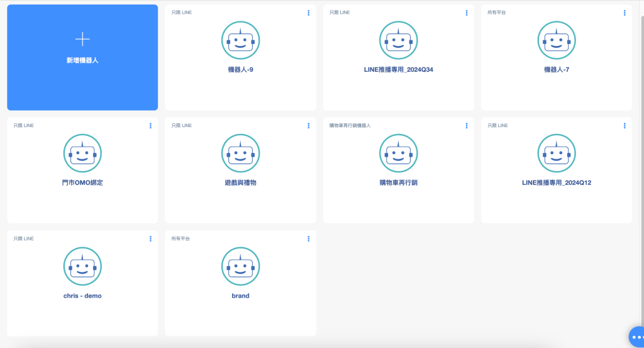Open the kebab menu on 機器人-7 card
Screen dimensions: 644x348
625,13
